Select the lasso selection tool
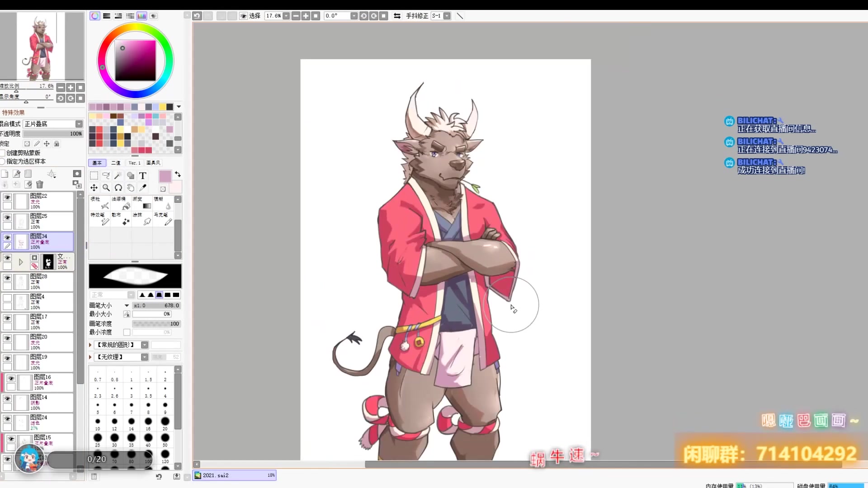This screenshot has width=868, height=488. tap(106, 176)
